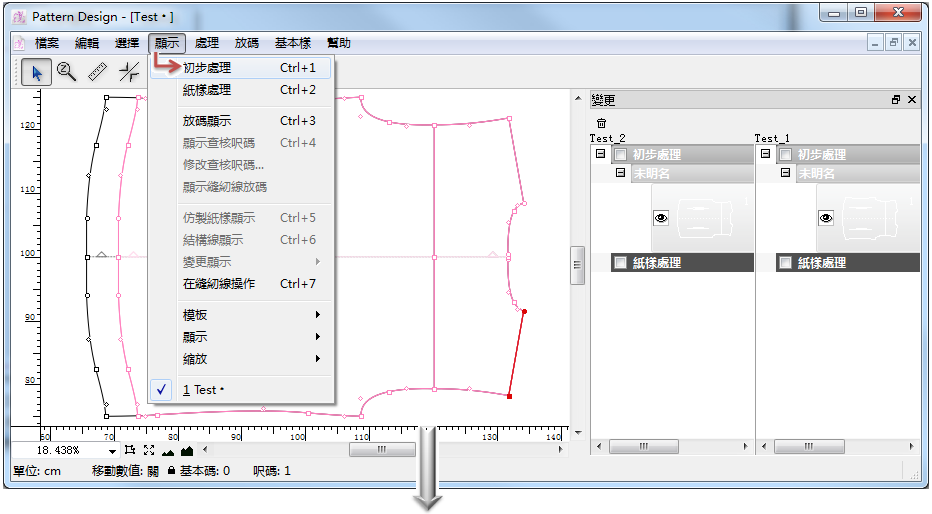Activate the zoom magnifier tool
The image size is (932, 514).
(x=67, y=72)
